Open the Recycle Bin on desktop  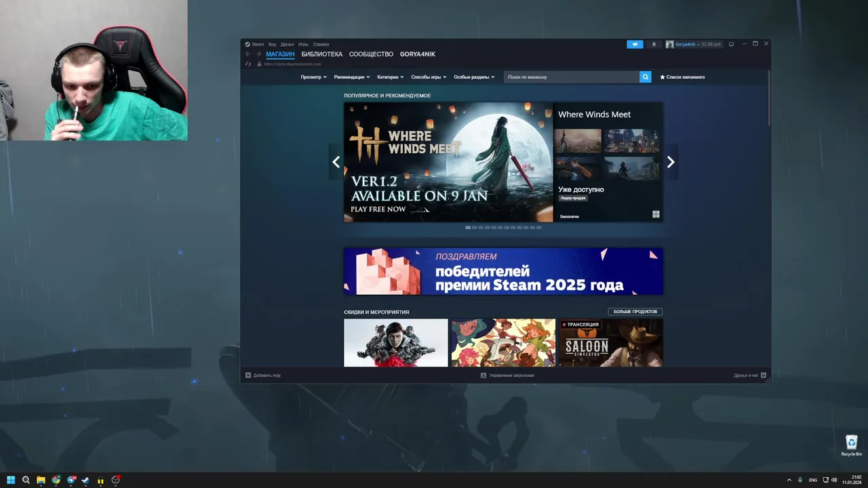pyautogui.click(x=852, y=445)
